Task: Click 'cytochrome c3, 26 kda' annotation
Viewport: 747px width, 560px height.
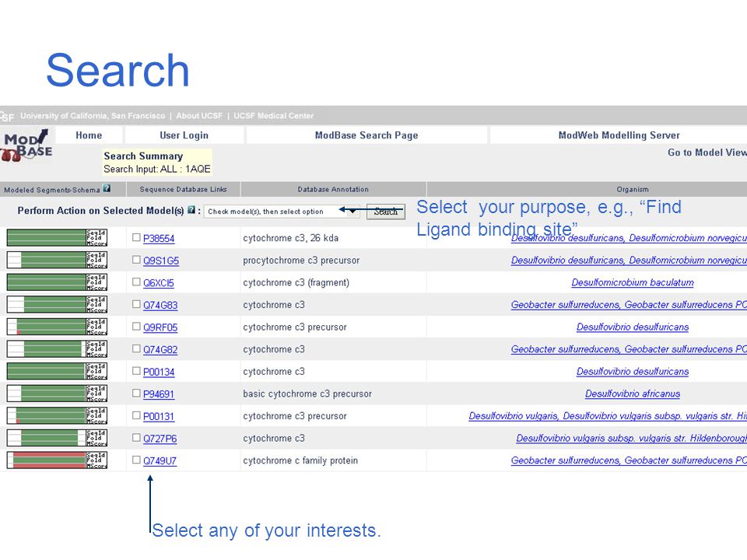Action: point(290,238)
